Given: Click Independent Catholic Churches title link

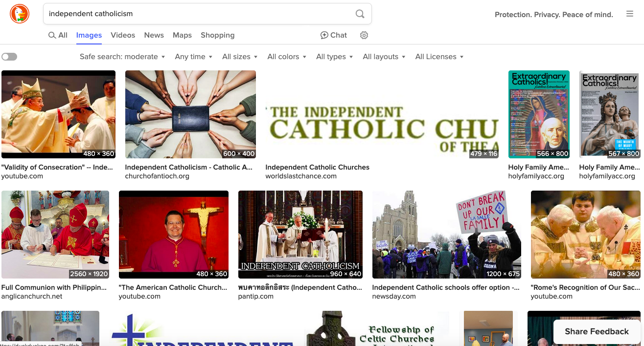Looking at the screenshot, I should (318, 167).
